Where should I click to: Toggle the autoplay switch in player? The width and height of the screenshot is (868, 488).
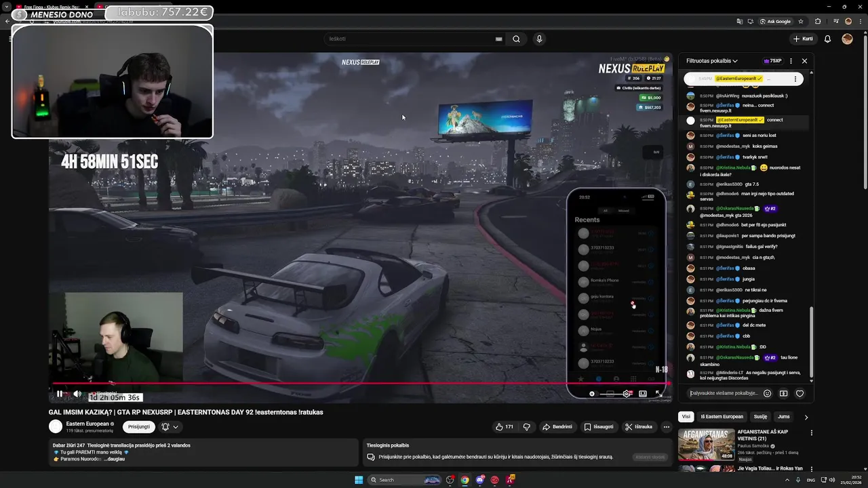(595, 394)
